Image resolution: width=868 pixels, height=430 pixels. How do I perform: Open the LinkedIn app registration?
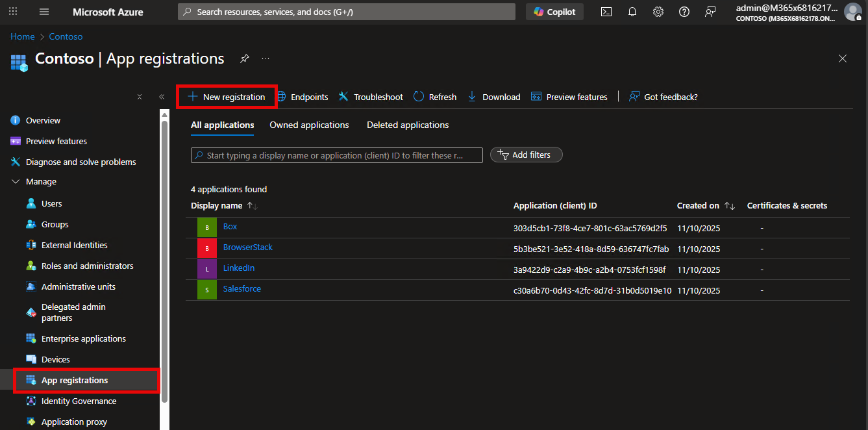[238, 268]
